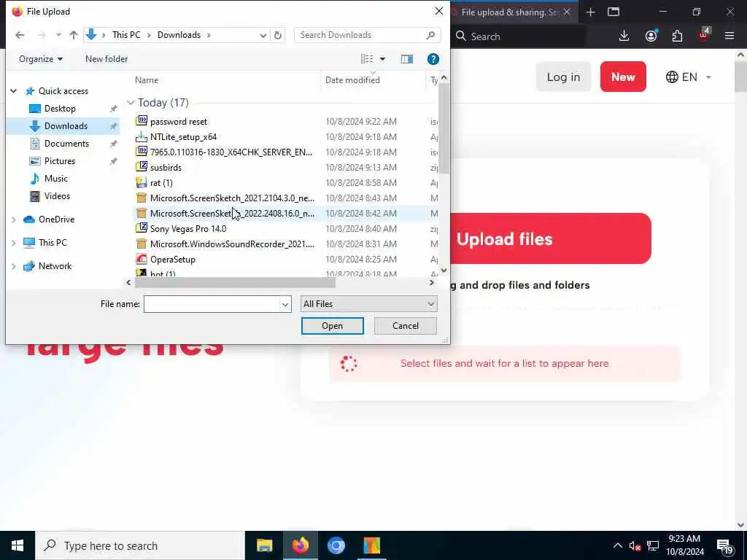Image resolution: width=747 pixels, height=560 pixels.
Task: Select Desktop in navigation pane
Action: coord(60,109)
